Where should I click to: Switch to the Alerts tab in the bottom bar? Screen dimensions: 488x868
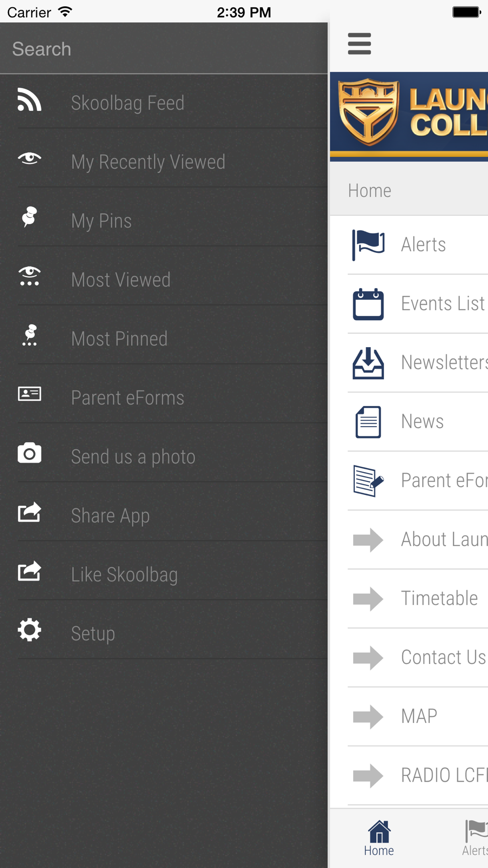coord(475,838)
